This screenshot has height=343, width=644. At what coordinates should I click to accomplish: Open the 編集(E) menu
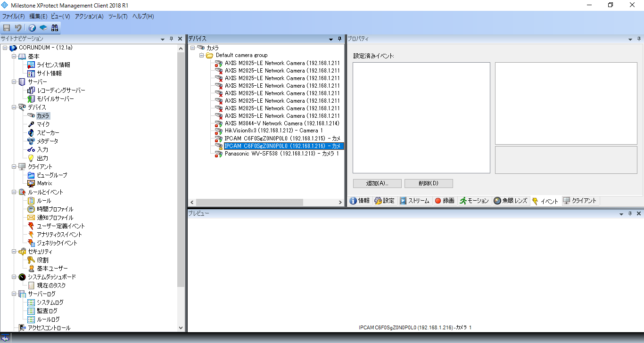tap(38, 16)
